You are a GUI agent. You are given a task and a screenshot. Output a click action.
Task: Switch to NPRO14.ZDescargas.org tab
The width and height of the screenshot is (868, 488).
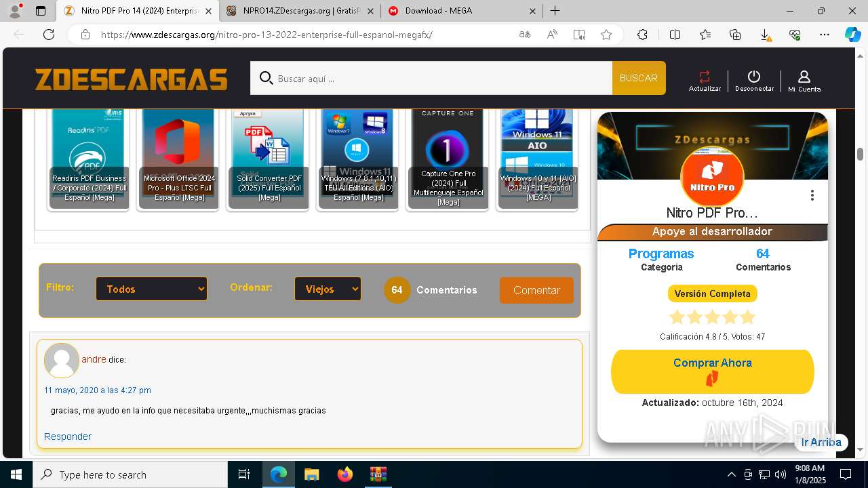299,11
